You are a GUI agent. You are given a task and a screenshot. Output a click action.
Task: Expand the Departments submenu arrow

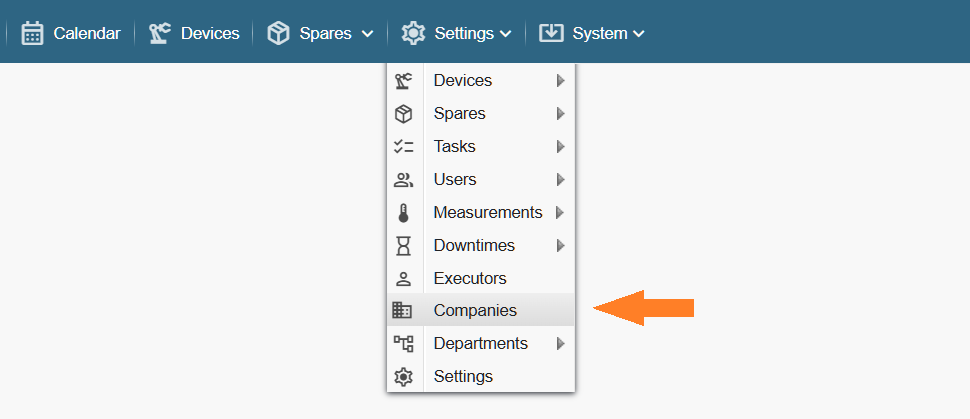(561, 343)
